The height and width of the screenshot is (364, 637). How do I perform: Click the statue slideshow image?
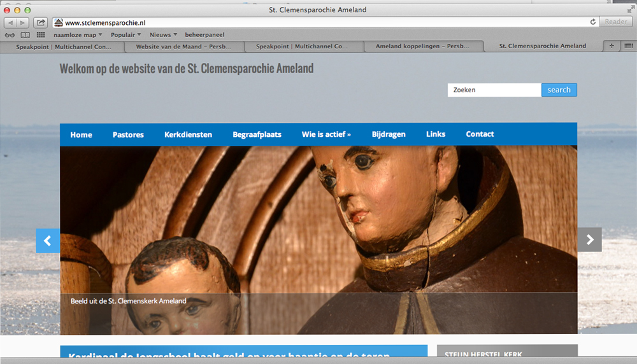(318, 240)
